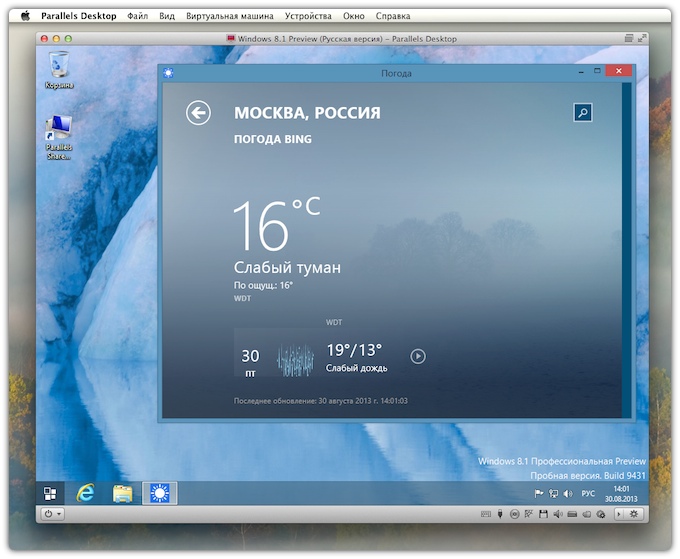Click the Windows Start button
Screen dimensions: 680x559
pos(50,494)
